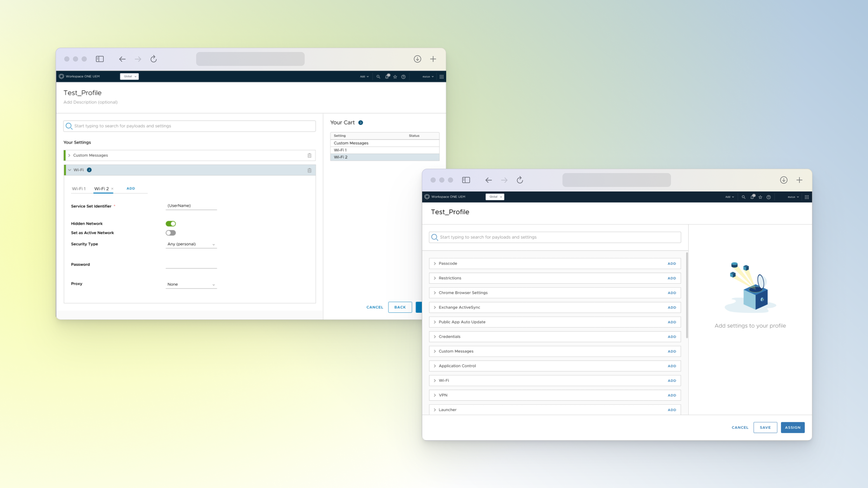Screen dimensions: 868x488
Task: Switch to the Wi-Fi 1 tab
Action: click(79, 189)
